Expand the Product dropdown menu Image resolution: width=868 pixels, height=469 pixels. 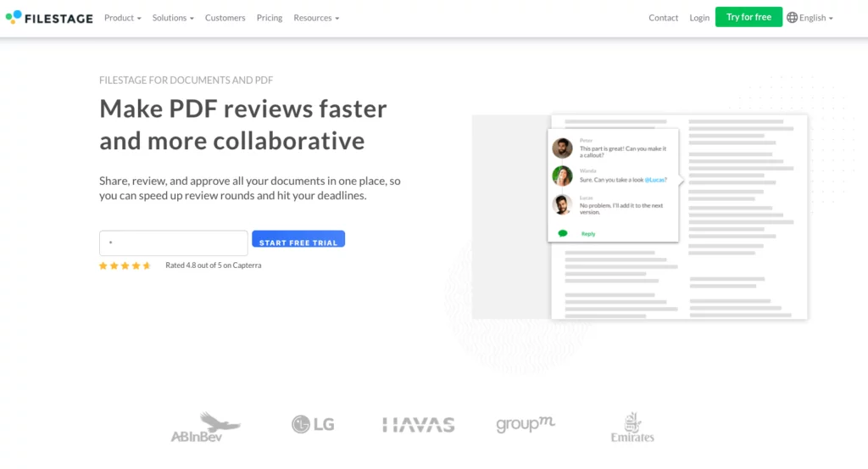[123, 18]
